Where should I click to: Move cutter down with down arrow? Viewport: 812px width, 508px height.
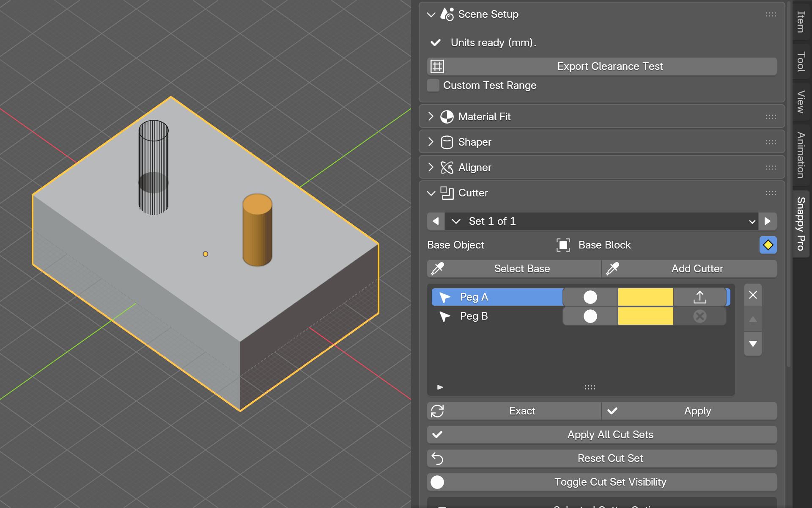pyautogui.click(x=753, y=344)
